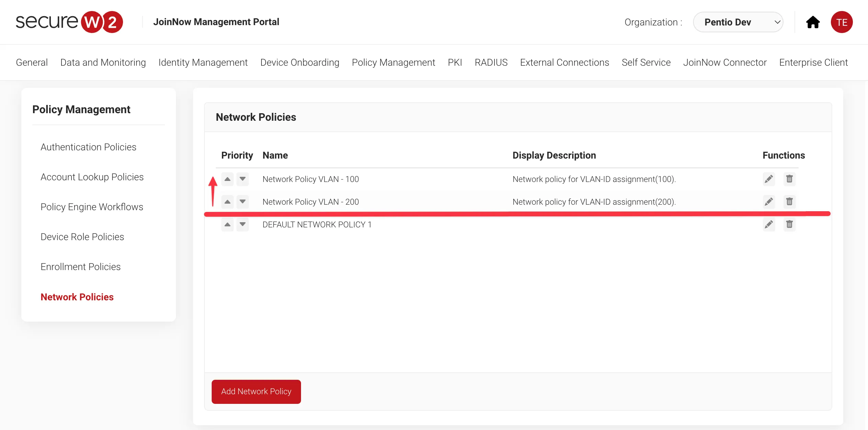Screen dimensions: 868x430
Task: Open the Policy Management top menu
Action: coord(393,63)
